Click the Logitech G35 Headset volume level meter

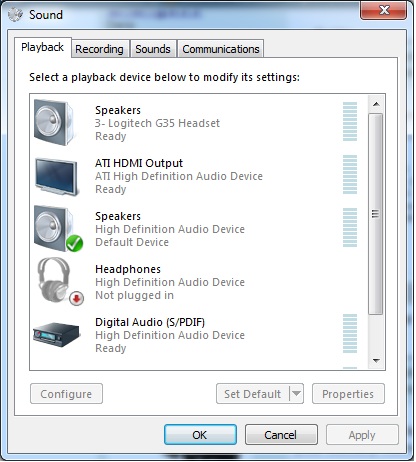coord(350,121)
